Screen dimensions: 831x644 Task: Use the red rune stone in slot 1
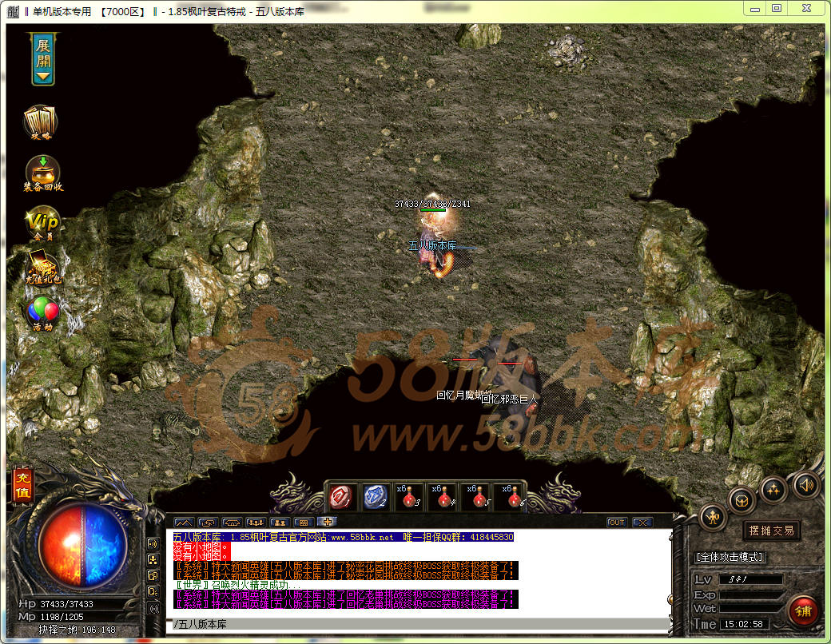(x=340, y=497)
